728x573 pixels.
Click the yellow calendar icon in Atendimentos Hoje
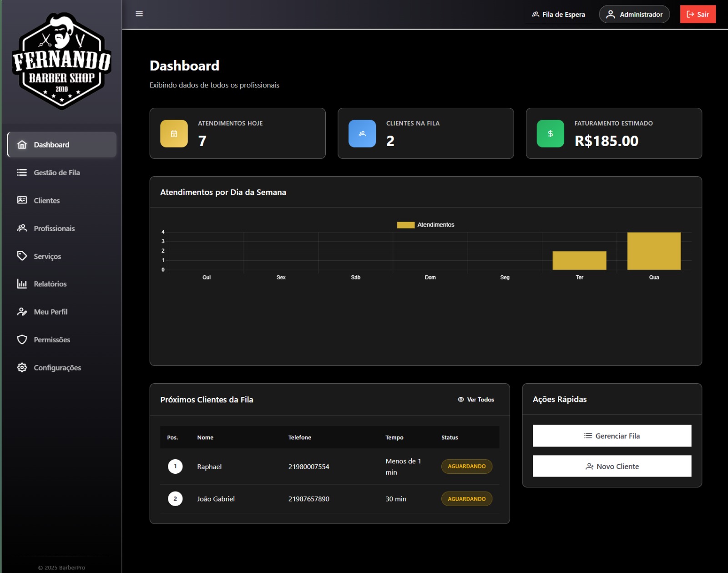[174, 134]
